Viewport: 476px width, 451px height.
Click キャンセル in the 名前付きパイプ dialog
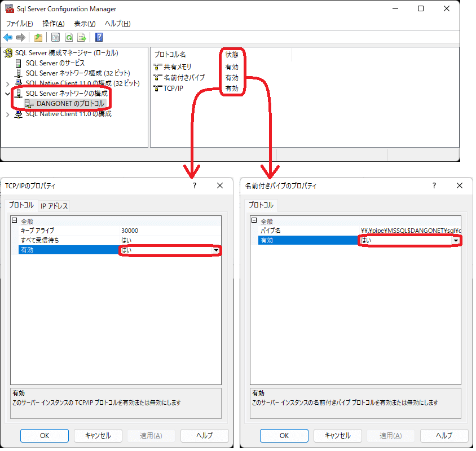click(337, 436)
